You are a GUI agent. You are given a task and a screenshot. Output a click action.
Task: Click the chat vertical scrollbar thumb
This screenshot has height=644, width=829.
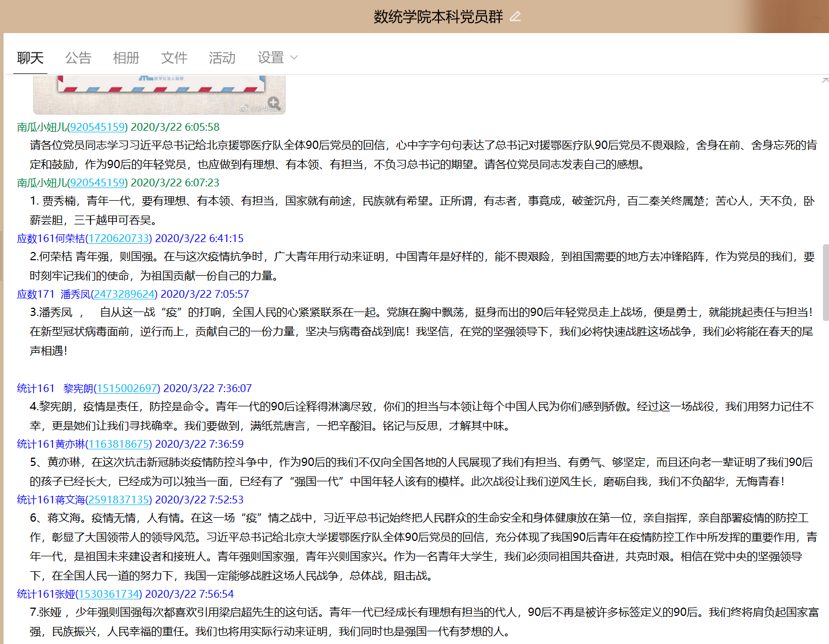click(x=825, y=282)
